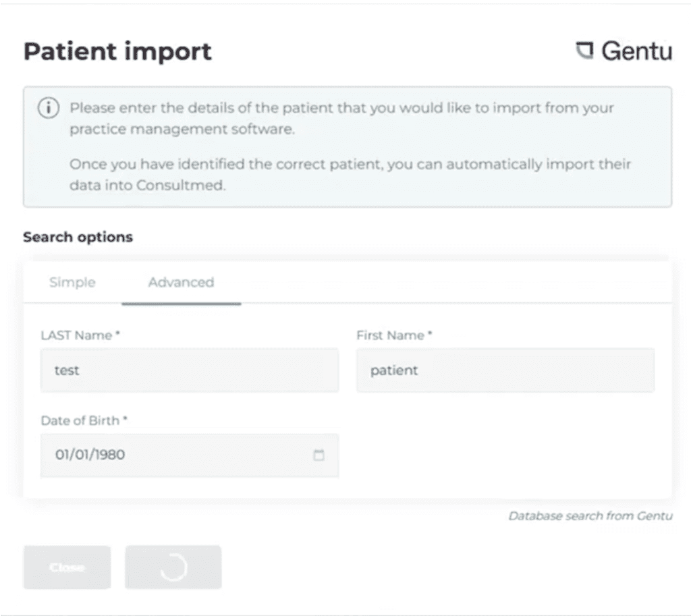Click the Date of Birth field showing 01/01/1980
The height and width of the screenshot is (616, 691).
pyautogui.click(x=190, y=455)
